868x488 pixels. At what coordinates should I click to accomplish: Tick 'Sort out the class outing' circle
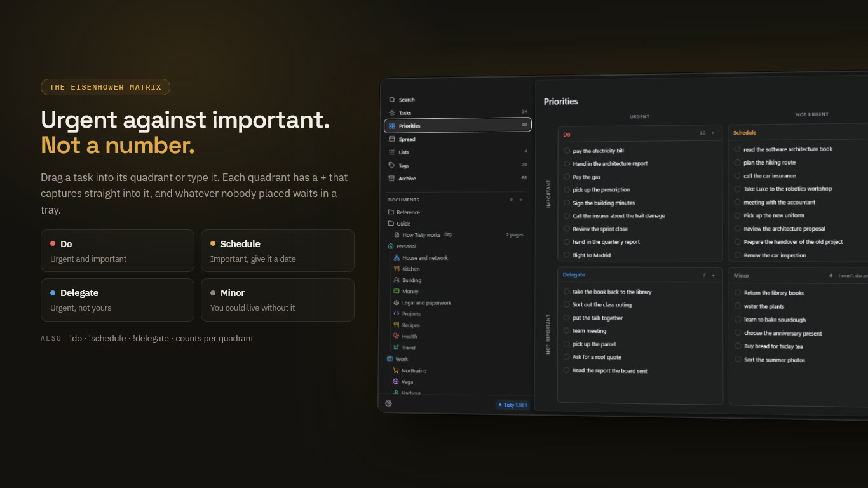[566, 304]
